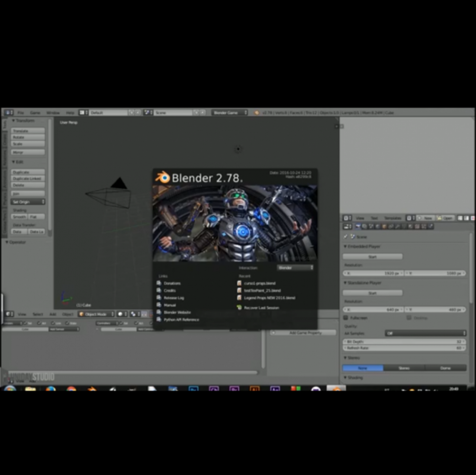Click the Properties editor type selector icon

coord(347,226)
